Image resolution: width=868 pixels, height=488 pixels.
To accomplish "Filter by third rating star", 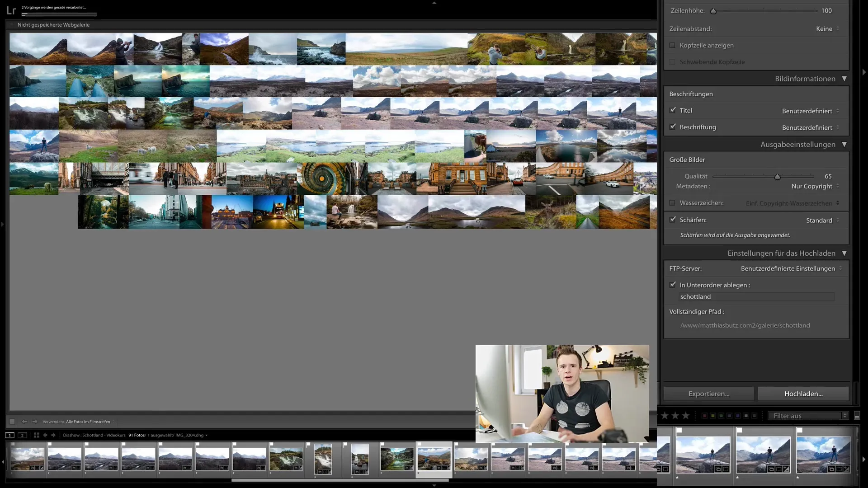I will point(686,416).
